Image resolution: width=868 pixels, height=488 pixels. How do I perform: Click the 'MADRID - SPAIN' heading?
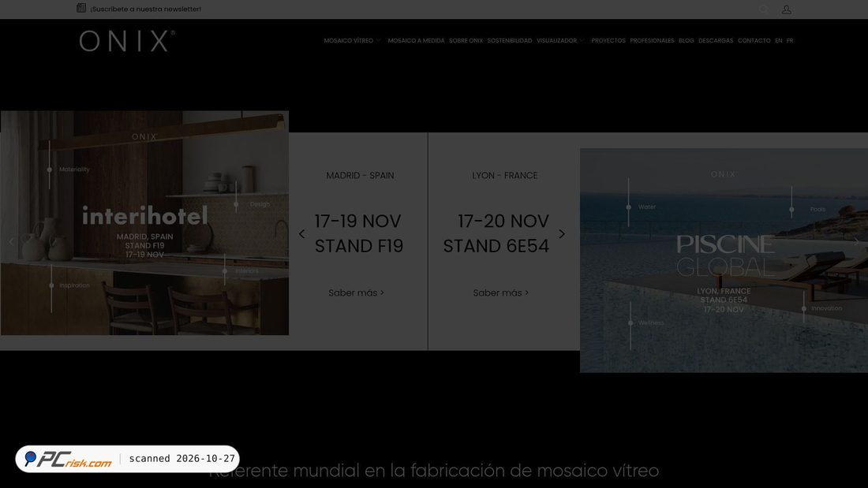(361, 175)
